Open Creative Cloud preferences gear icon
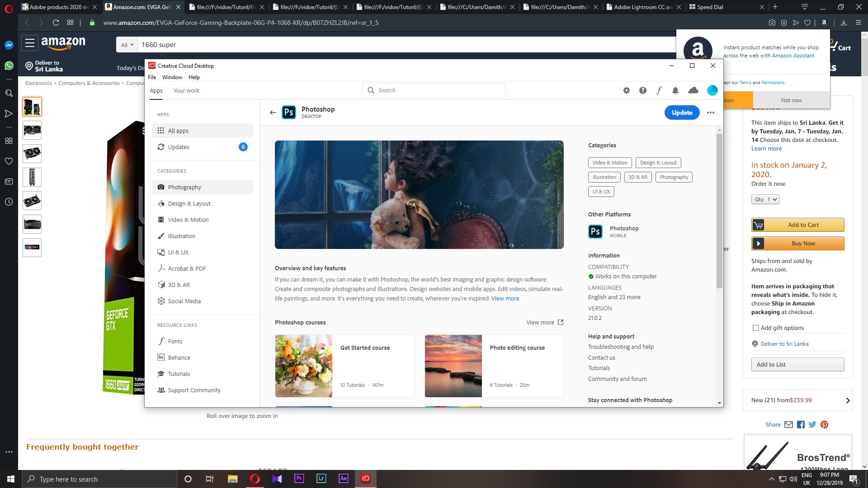The width and height of the screenshot is (868, 488). (x=626, y=90)
